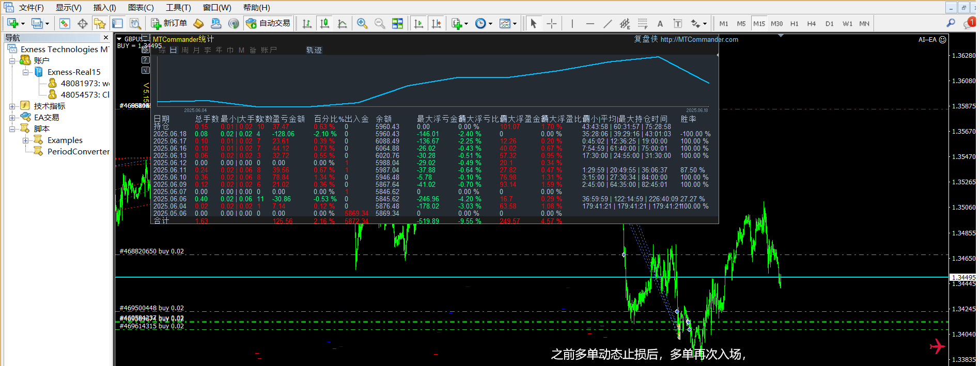Viewport: 980px width, 366px height.
Task: Tile windows with the grid icon
Action: pos(397,23)
